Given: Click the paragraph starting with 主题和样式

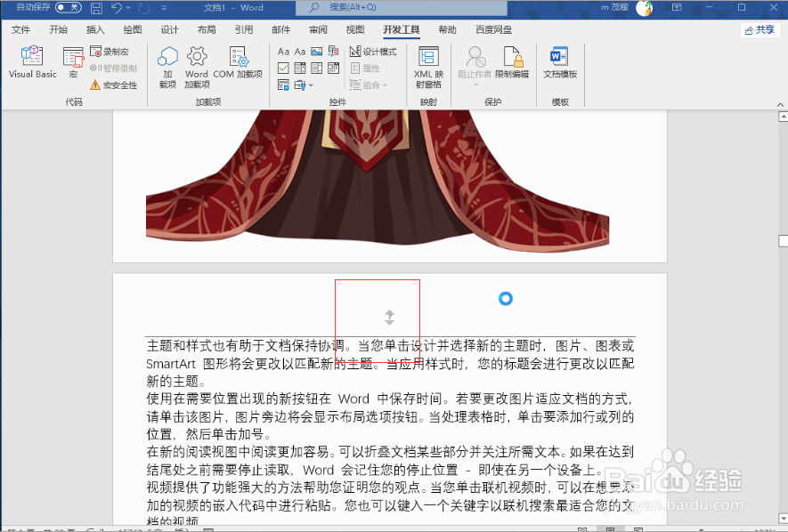Looking at the screenshot, I should click(x=391, y=363).
